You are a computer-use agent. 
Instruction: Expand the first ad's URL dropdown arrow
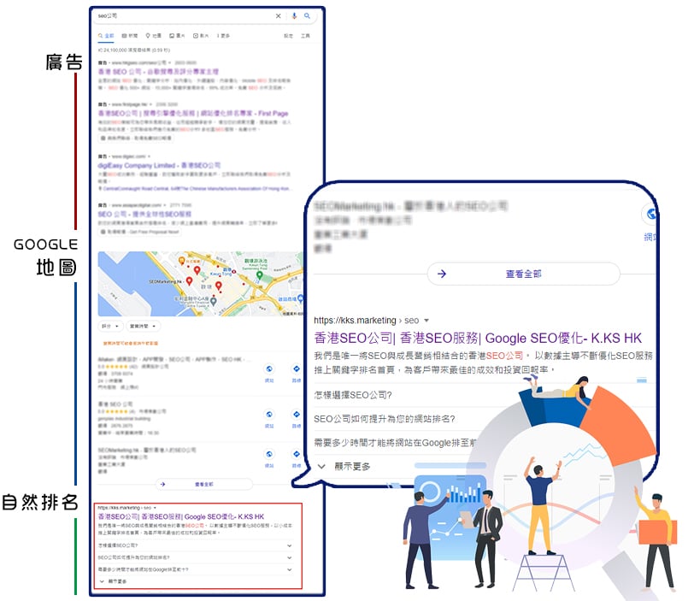[169, 63]
